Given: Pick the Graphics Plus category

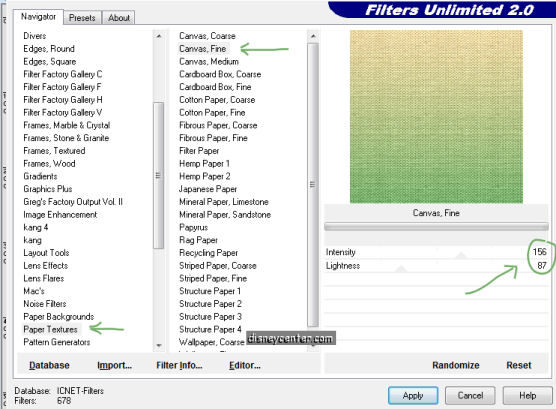Looking at the screenshot, I should (x=48, y=189).
